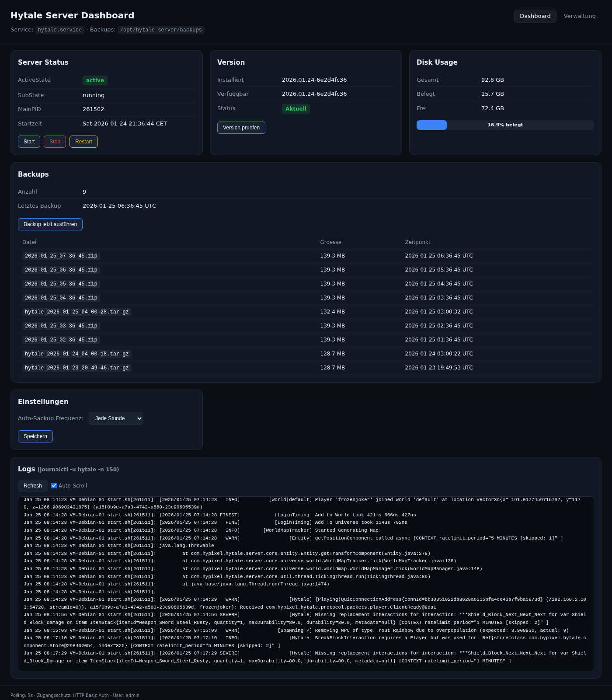Click timestamp 2026-01-23 19:49:53 UTC
The width and height of the screenshot is (612, 700).
point(439,368)
